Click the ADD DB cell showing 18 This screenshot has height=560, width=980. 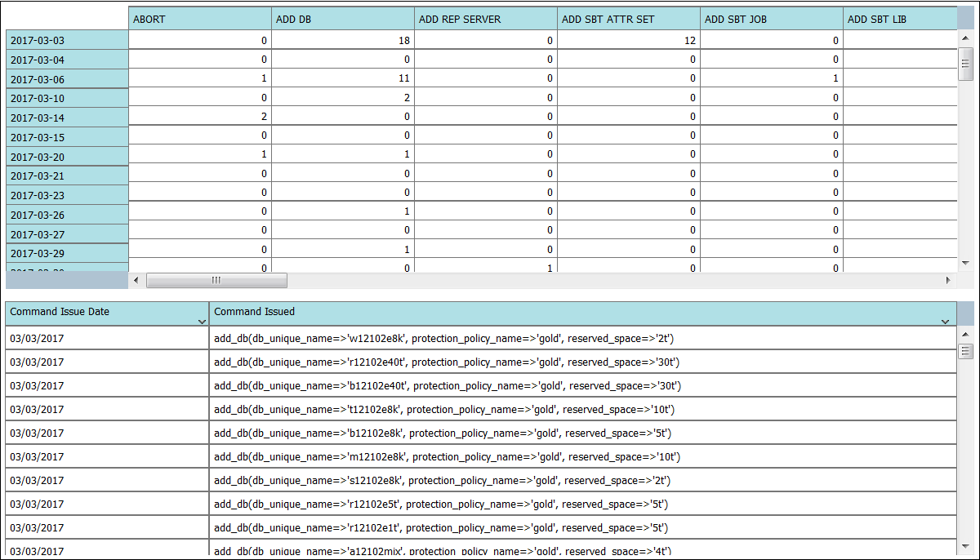343,40
